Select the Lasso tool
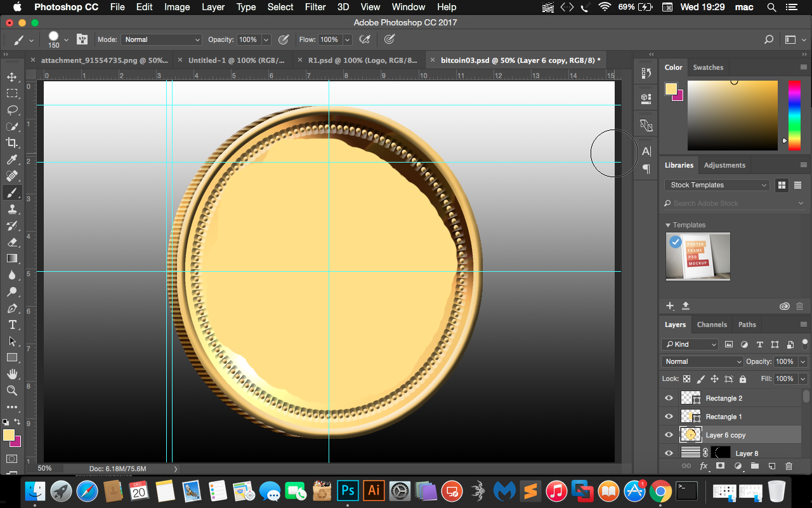812x508 pixels. (x=11, y=110)
